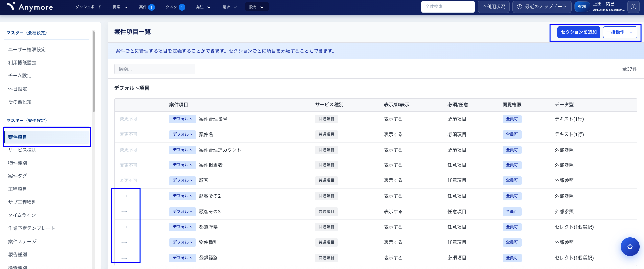Focus the 全体検索 search field
Viewport: 644px width, 269px height.
coord(448,7)
